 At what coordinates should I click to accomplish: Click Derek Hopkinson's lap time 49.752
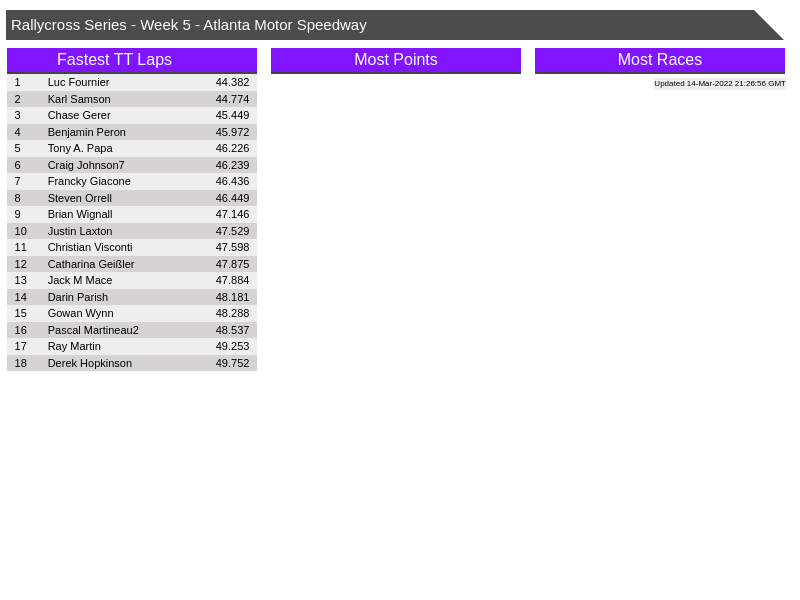click(x=232, y=363)
